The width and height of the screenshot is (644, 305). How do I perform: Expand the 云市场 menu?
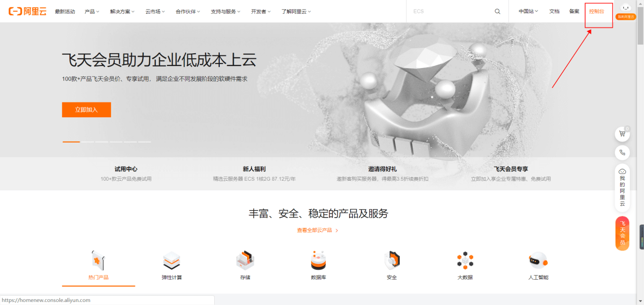point(155,11)
